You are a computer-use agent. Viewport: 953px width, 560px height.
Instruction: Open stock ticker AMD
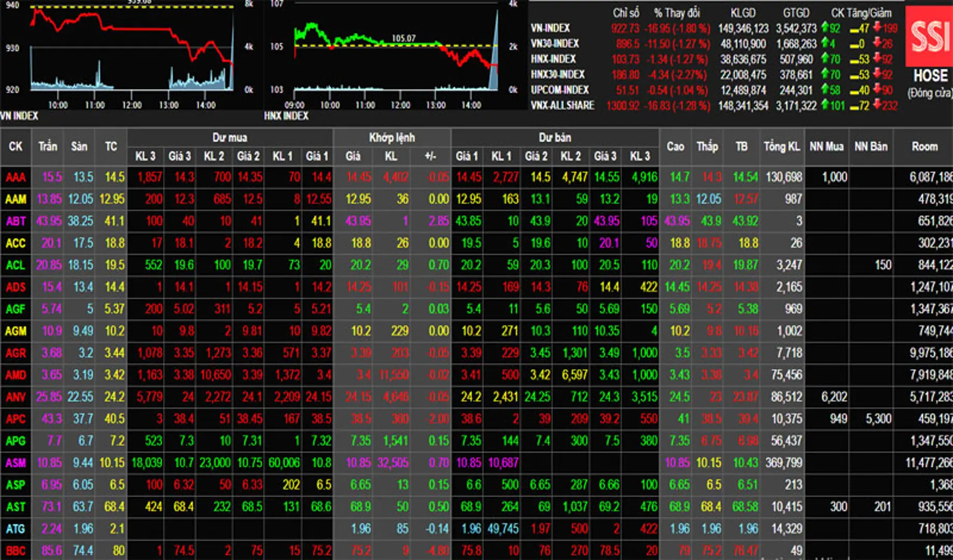(x=16, y=375)
